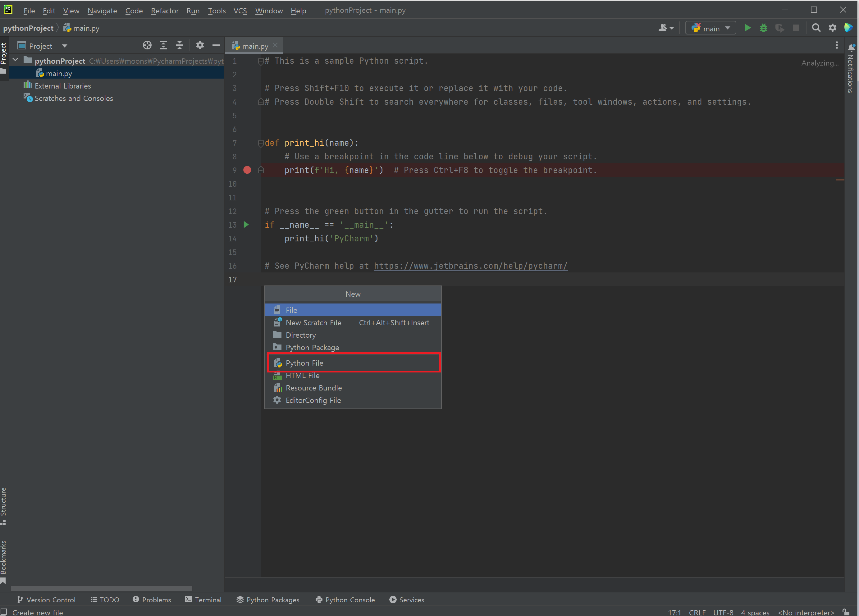Open the Terminal tool window
The image size is (859, 616).
203,600
